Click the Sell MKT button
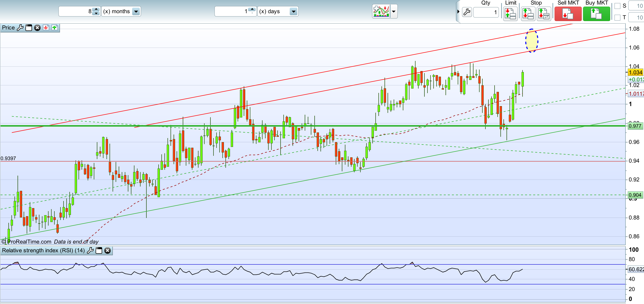The height and width of the screenshot is (304, 644). 568,14
